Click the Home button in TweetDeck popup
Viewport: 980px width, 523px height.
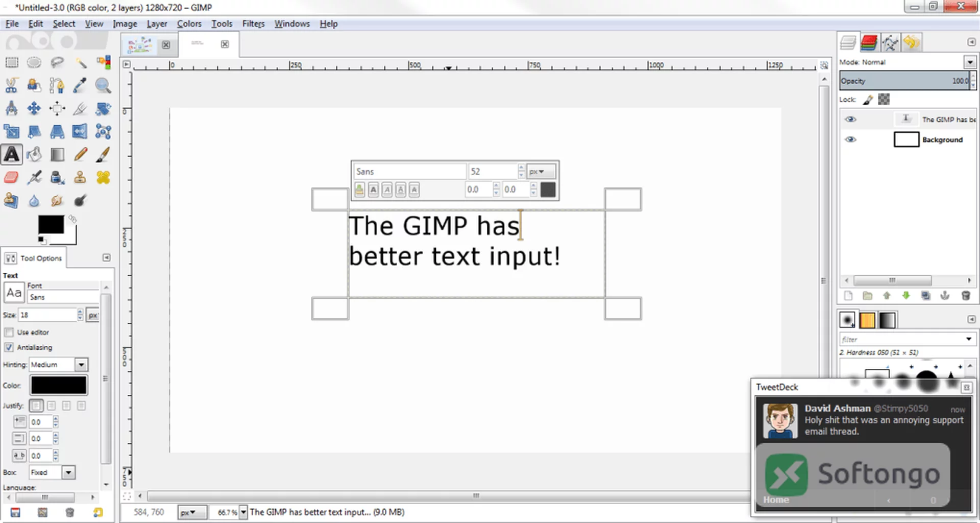776,500
